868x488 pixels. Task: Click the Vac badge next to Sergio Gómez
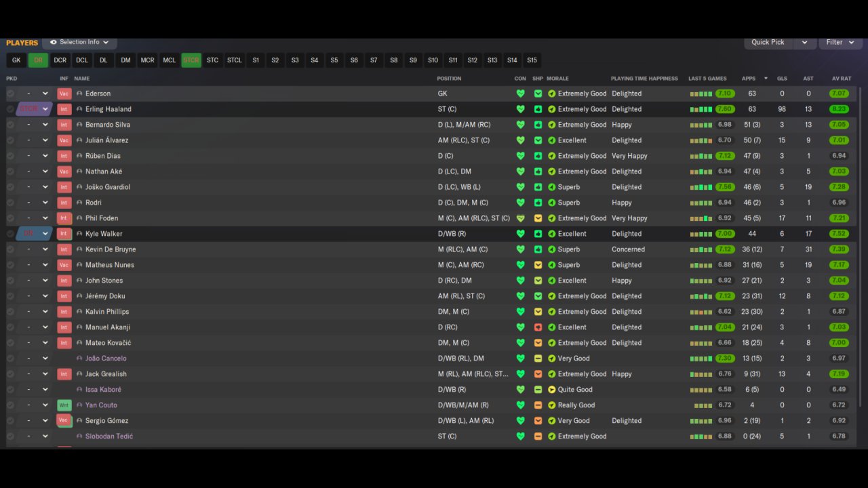pyautogui.click(x=64, y=421)
